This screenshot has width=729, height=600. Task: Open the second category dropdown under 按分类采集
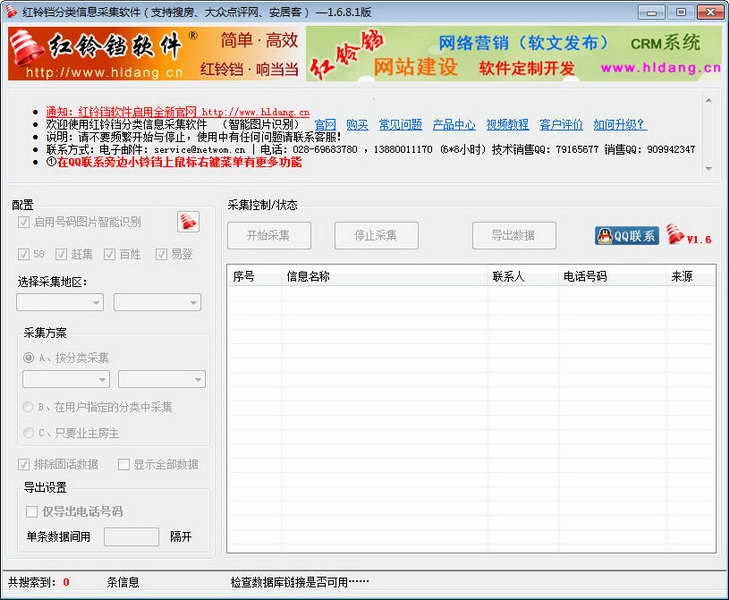point(162,379)
